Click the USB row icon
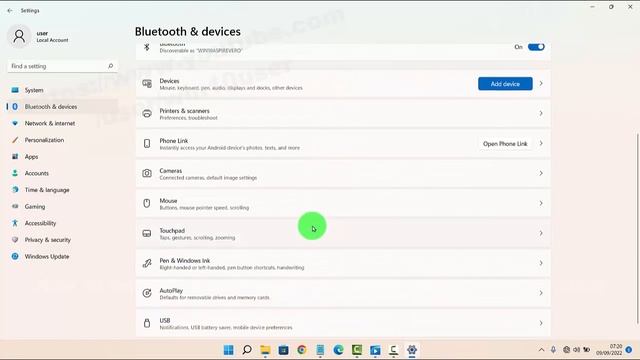Viewport: 640px width, 360px height. pos(147,323)
